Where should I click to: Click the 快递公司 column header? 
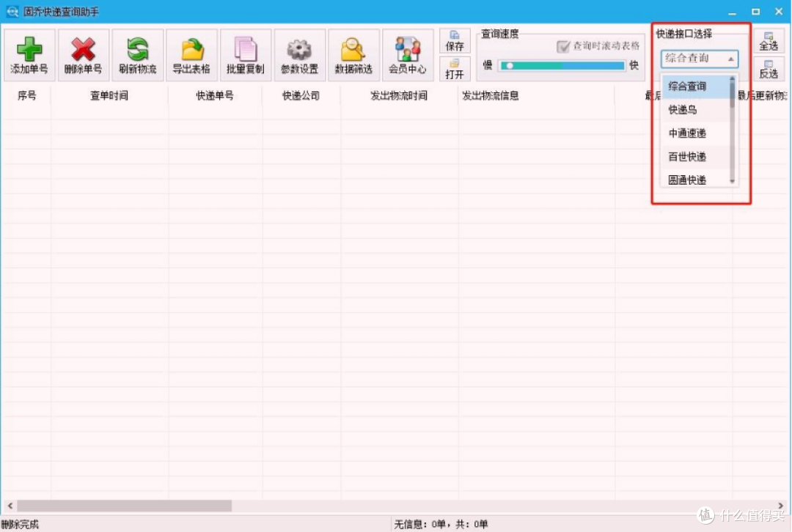pos(301,95)
